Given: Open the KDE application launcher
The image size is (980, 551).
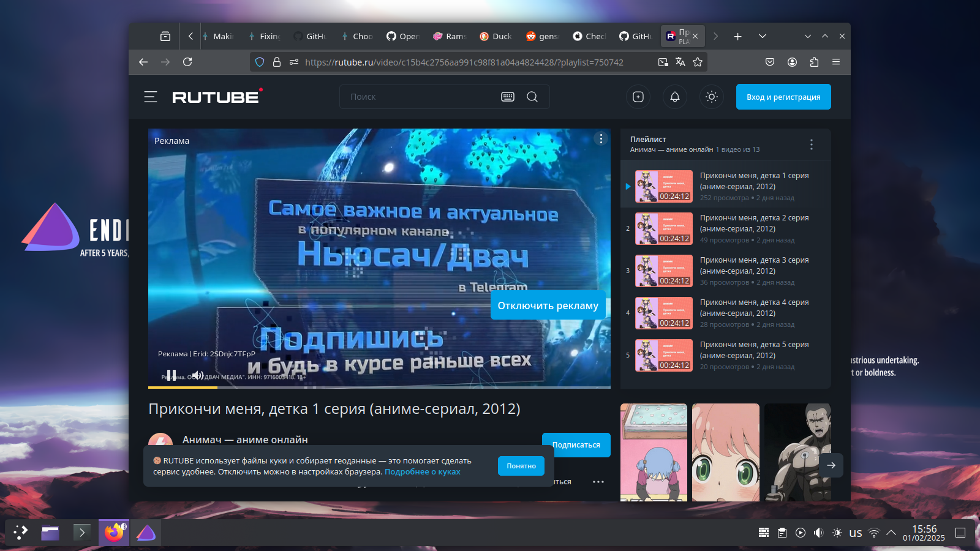Looking at the screenshot, I should tap(21, 533).
